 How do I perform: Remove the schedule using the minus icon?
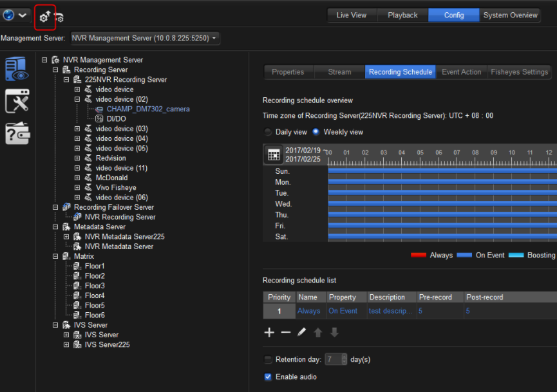pos(285,332)
